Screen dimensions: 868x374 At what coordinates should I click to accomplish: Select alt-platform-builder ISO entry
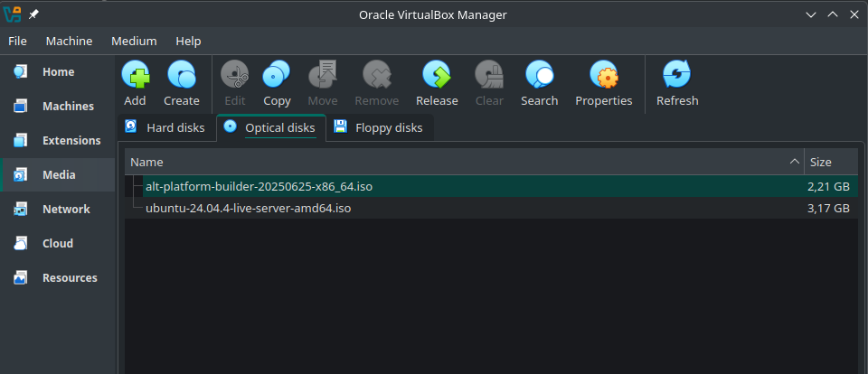[x=259, y=187]
